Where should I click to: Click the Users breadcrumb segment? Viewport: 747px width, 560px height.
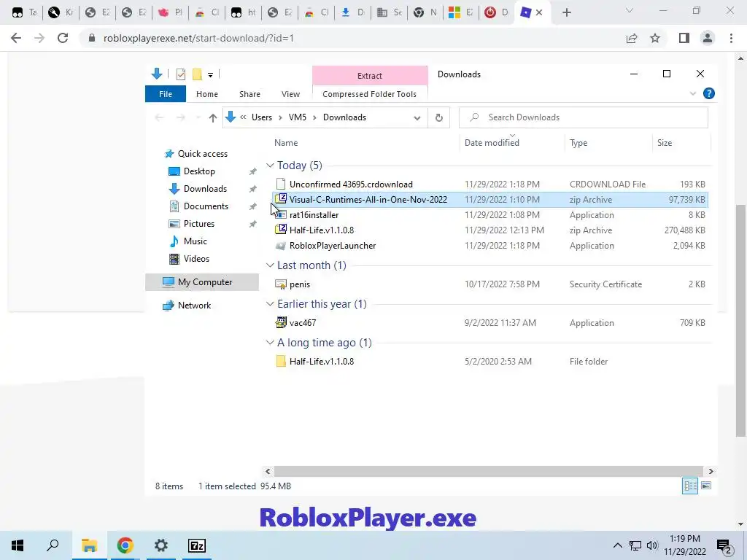262,117
